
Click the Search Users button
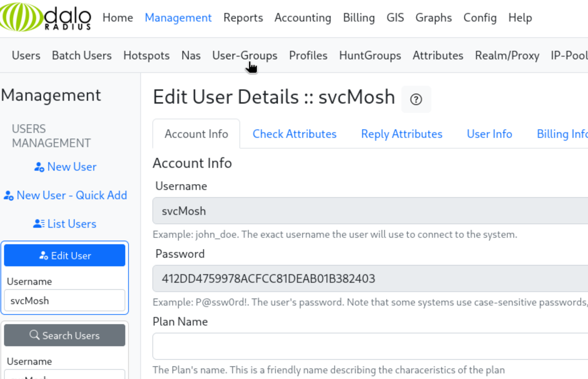click(x=65, y=335)
